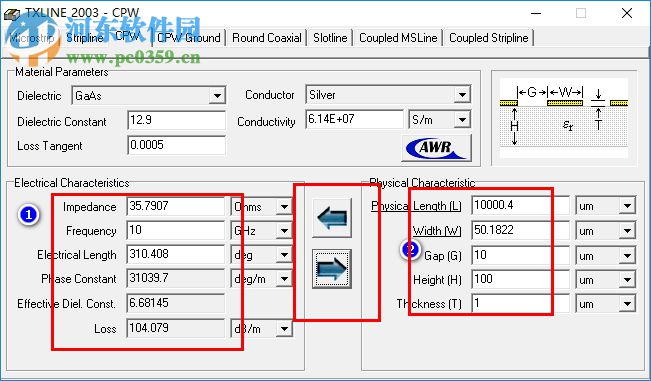Click the Physical Length field 10000.4

click(x=521, y=205)
